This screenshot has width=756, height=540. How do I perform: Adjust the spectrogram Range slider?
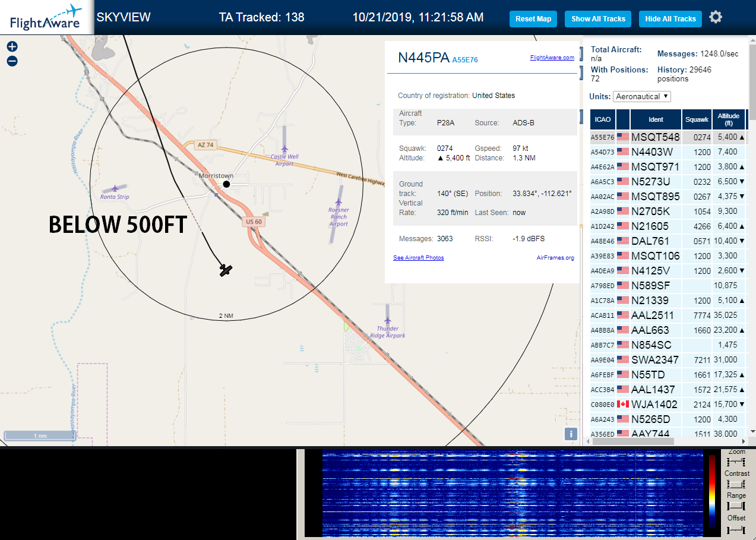[736, 506]
